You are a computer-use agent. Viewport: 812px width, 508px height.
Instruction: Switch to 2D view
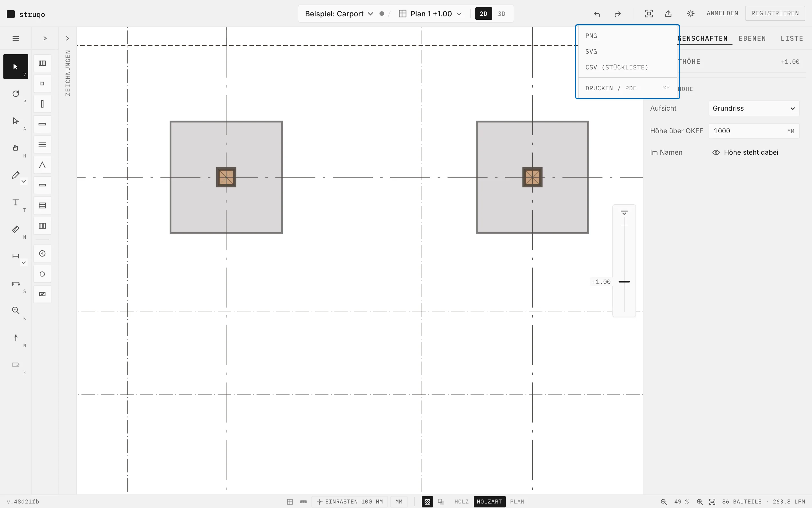click(x=484, y=14)
